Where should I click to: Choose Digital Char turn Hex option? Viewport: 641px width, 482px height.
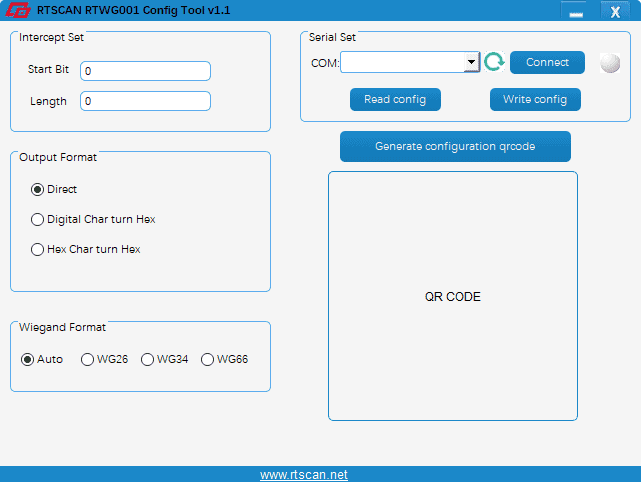(38, 219)
